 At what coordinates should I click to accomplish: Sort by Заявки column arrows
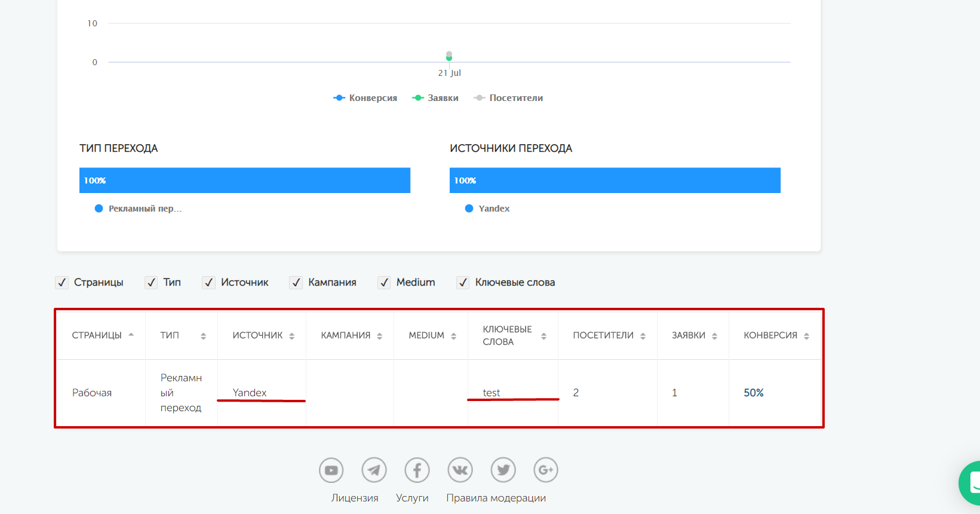coord(714,336)
